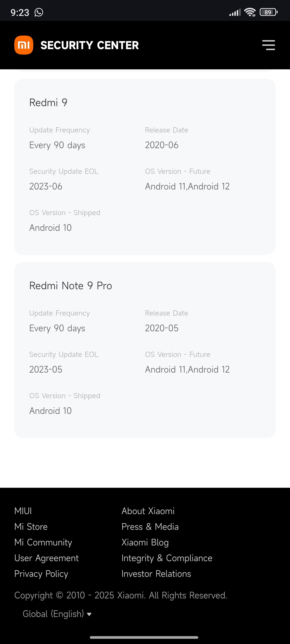View the Privacy Policy link
Image resolution: width=290 pixels, height=644 pixels.
click(x=41, y=574)
